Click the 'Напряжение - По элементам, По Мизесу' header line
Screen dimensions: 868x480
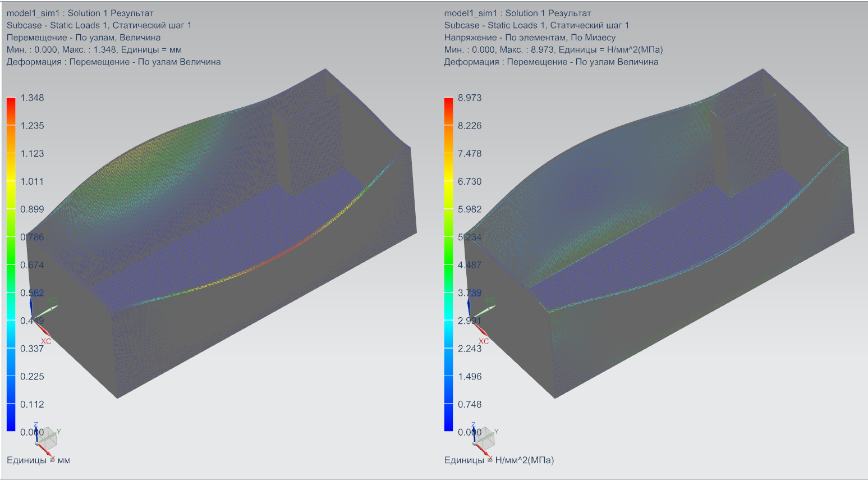click(x=530, y=38)
